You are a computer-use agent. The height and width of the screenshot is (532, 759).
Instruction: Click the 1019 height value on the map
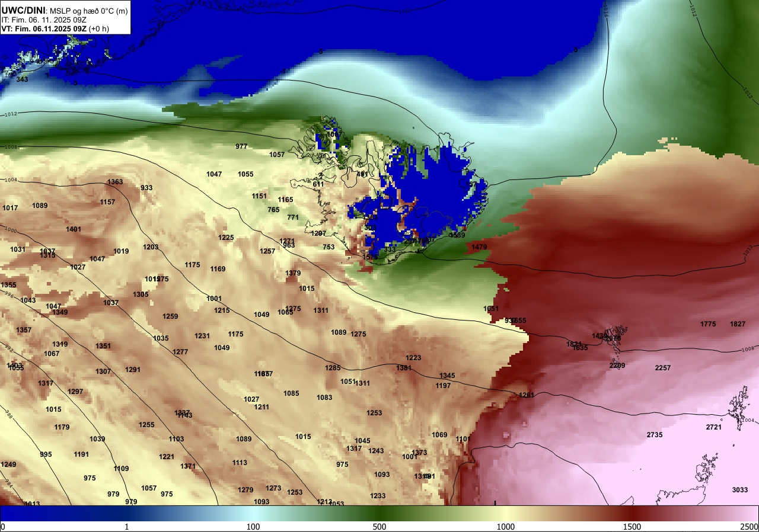click(121, 251)
